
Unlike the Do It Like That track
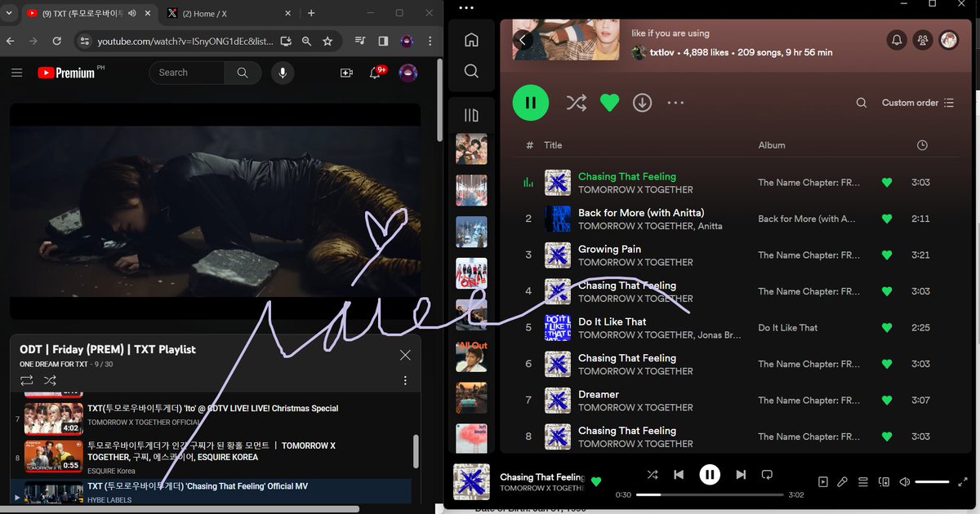pyautogui.click(x=887, y=328)
